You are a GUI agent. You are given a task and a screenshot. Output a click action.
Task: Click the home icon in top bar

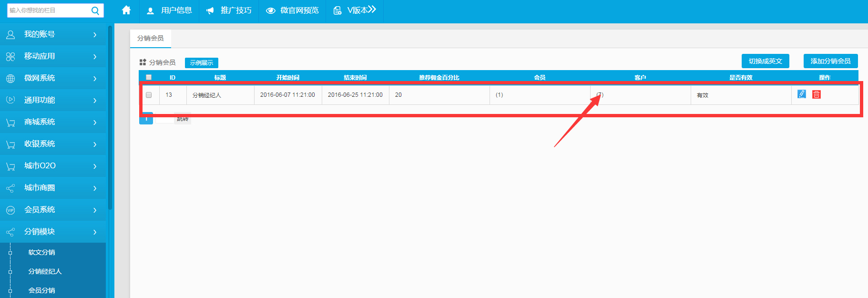pos(126,10)
